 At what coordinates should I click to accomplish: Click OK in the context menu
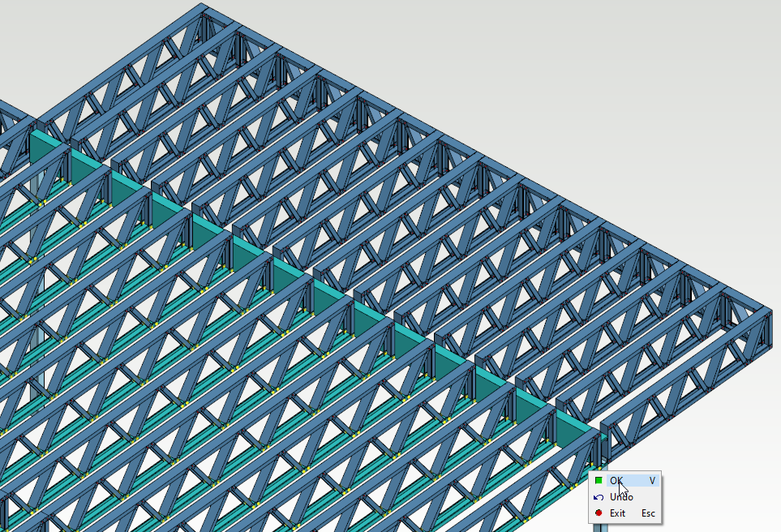click(618, 480)
